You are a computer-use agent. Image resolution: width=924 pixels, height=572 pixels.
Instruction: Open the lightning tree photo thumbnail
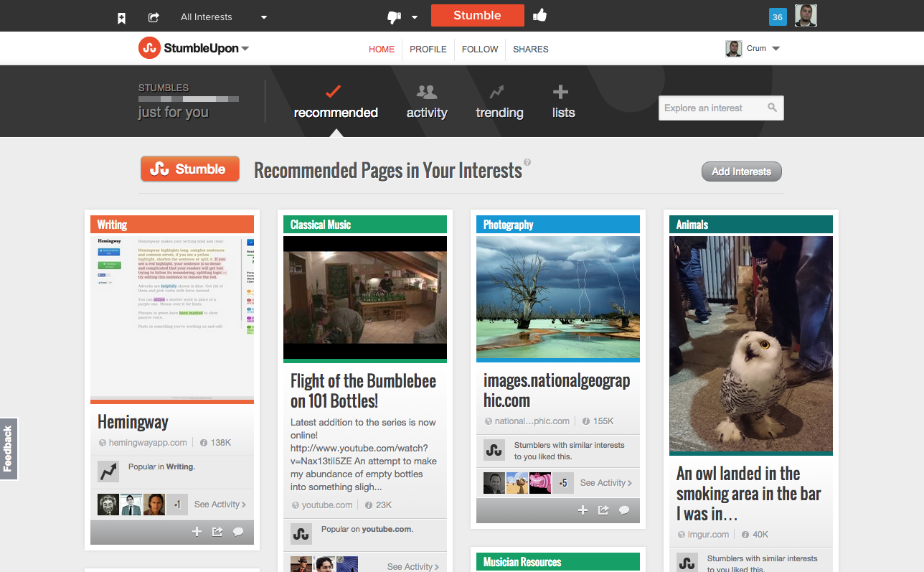click(x=558, y=297)
